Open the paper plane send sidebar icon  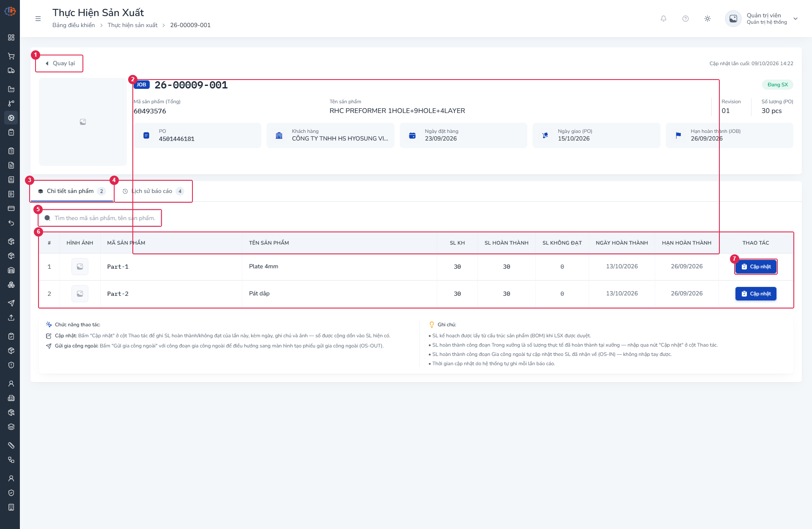[11, 303]
